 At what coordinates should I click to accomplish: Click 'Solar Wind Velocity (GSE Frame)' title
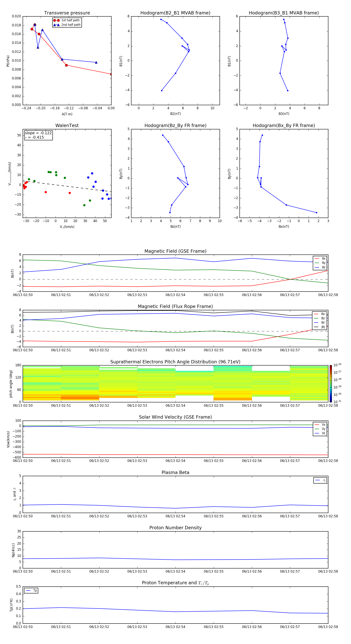tap(175, 417)
